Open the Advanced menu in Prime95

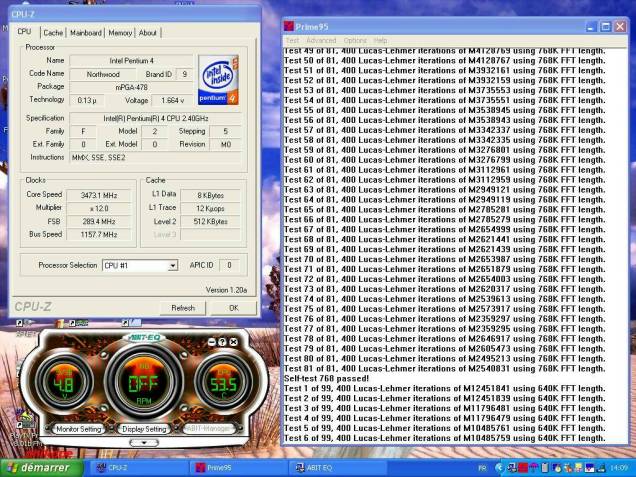(x=321, y=41)
